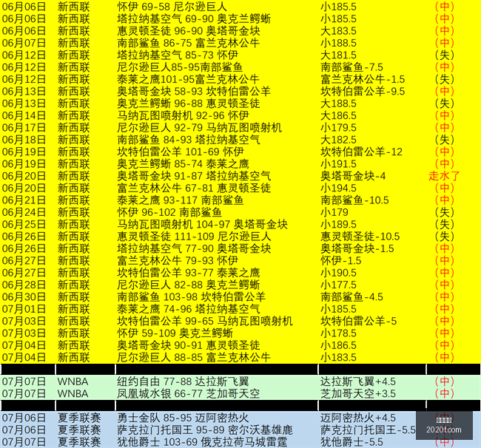Screen dimensions: 481x448
Task: Select match 南部鲨鱼 84-93 塔拉纳基空气
Action: point(189,140)
